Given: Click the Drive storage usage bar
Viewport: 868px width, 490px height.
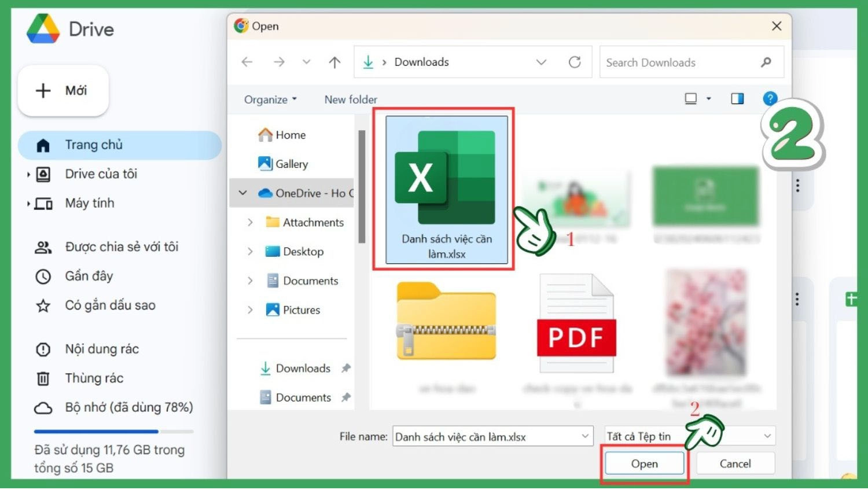Looking at the screenshot, I should pos(113,432).
